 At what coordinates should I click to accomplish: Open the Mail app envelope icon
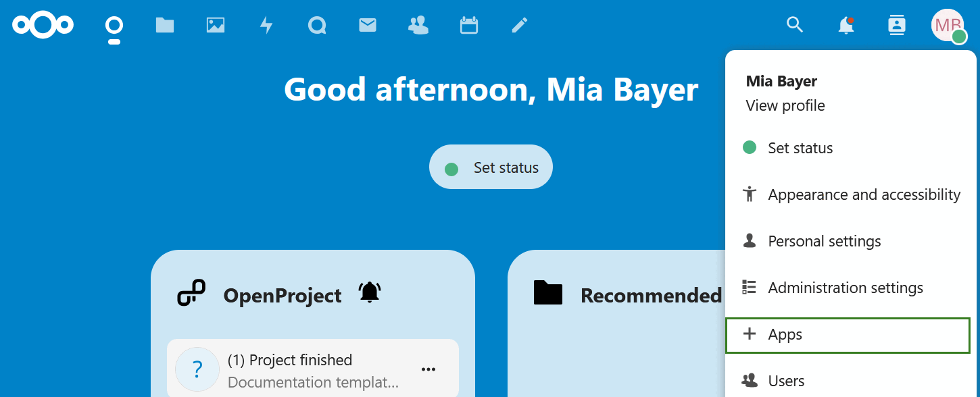pos(367,25)
